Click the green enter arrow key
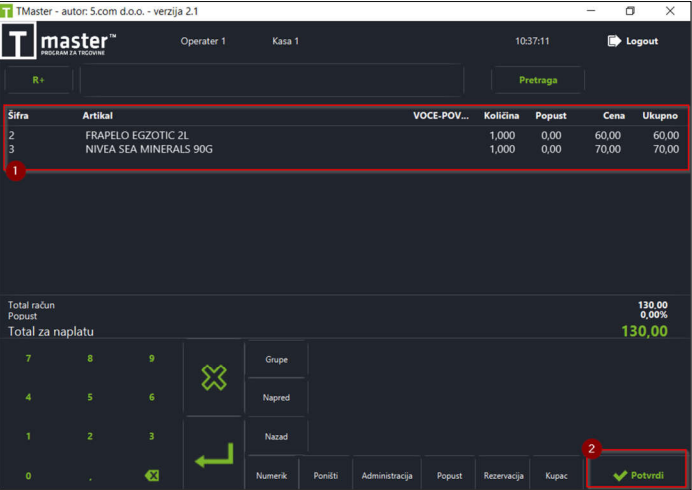The image size is (692, 490). [214, 456]
